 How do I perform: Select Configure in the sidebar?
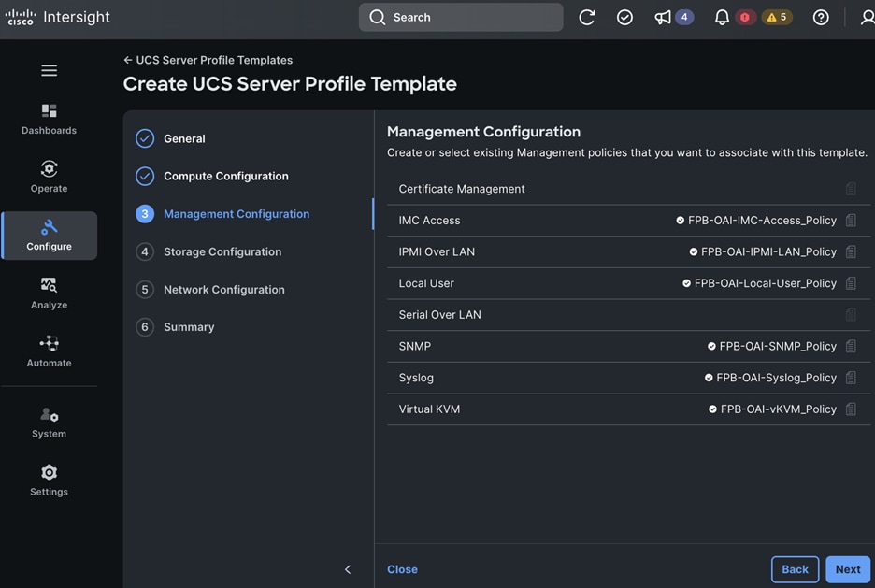click(50, 236)
